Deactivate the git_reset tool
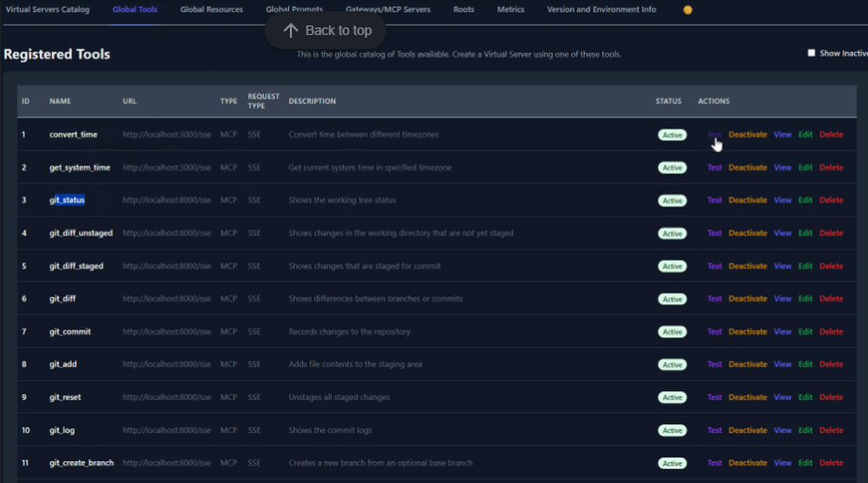 pos(747,397)
